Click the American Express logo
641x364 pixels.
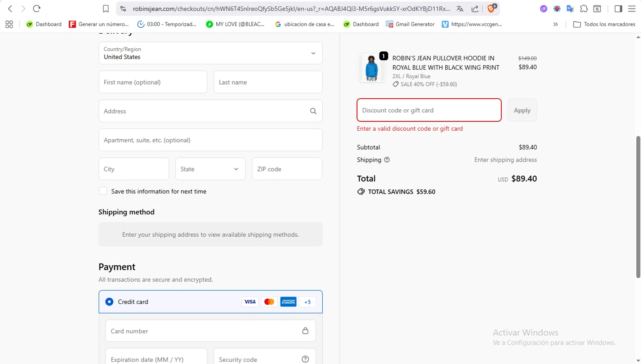click(288, 302)
